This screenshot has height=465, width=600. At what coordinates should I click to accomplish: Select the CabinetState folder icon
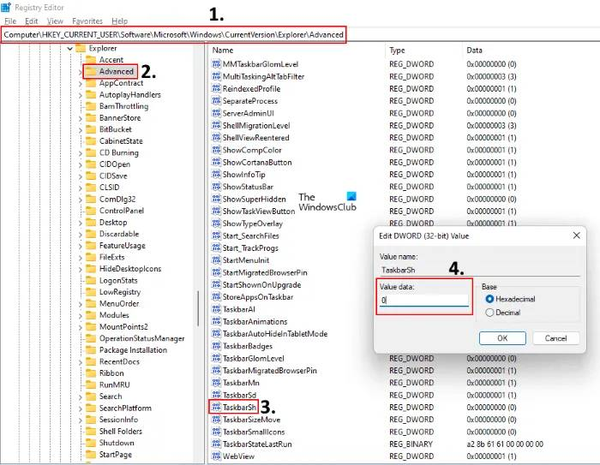[x=91, y=141]
